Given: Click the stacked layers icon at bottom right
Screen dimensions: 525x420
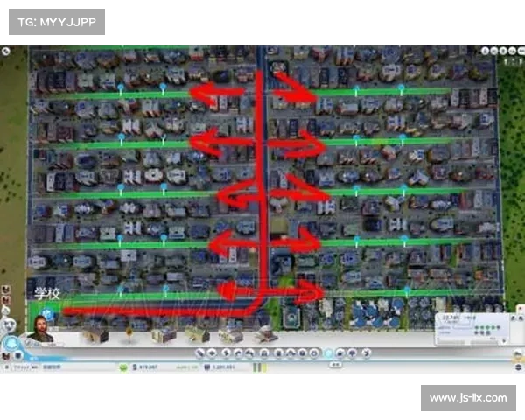Looking at the screenshot, I should pos(518,367).
